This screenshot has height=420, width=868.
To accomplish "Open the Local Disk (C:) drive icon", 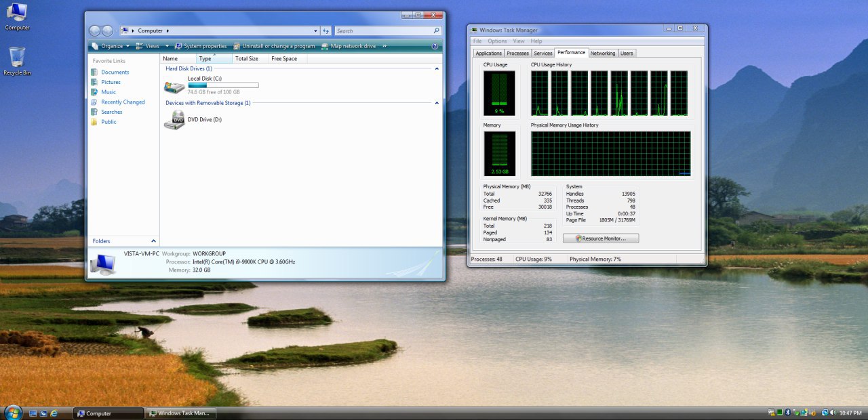I will [174, 86].
